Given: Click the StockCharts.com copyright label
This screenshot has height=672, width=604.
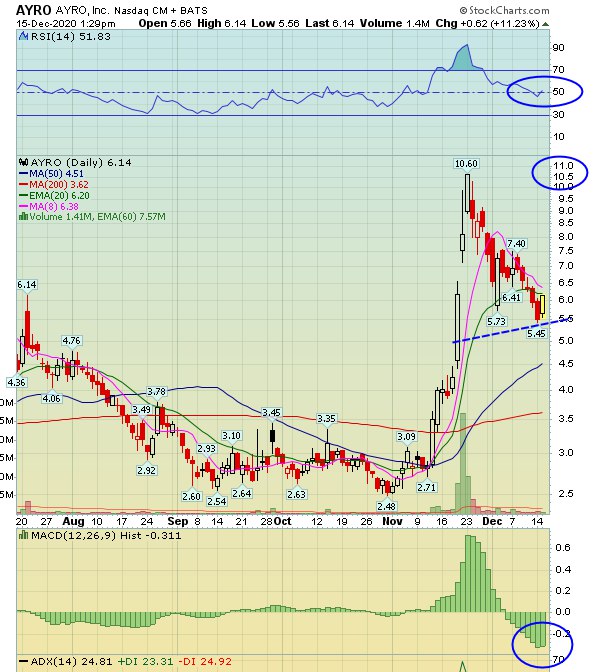Looking at the screenshot, I should (505, 10).
